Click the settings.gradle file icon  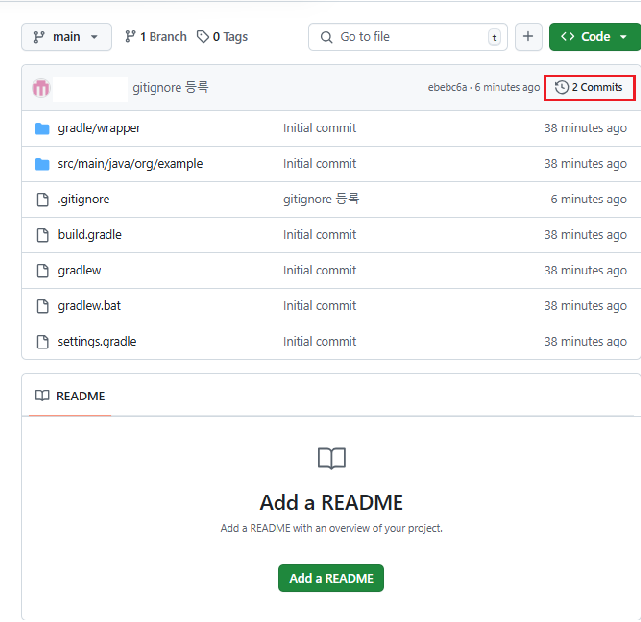pos(43,342)
